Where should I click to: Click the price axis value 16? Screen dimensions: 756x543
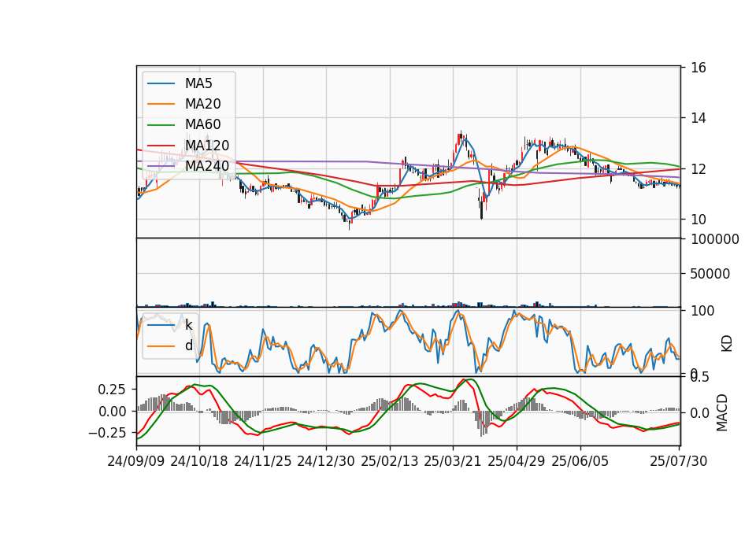click(x=699, y=68)
